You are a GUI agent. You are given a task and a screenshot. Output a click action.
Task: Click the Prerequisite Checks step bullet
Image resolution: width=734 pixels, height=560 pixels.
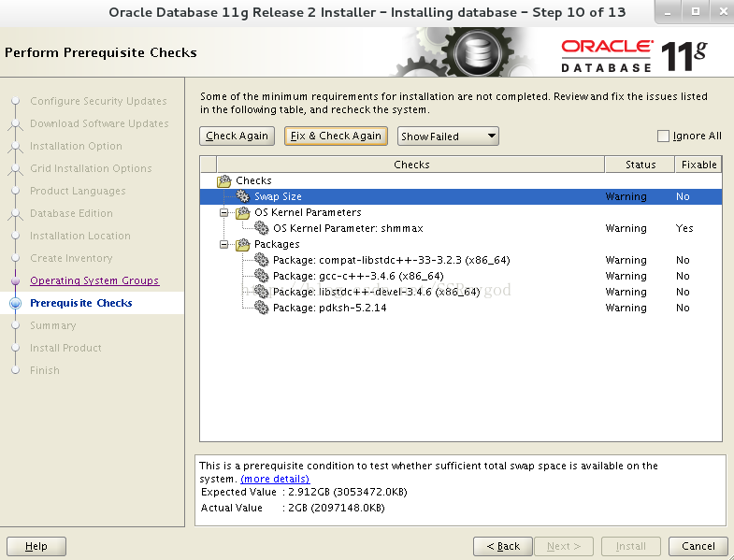tap(16, 304)
